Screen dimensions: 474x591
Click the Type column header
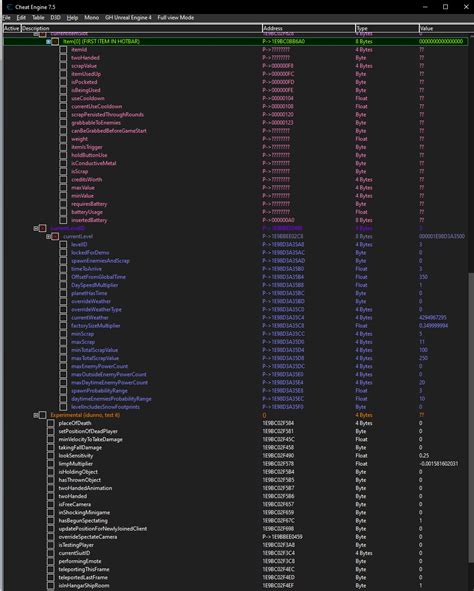[x=387, y=28]
